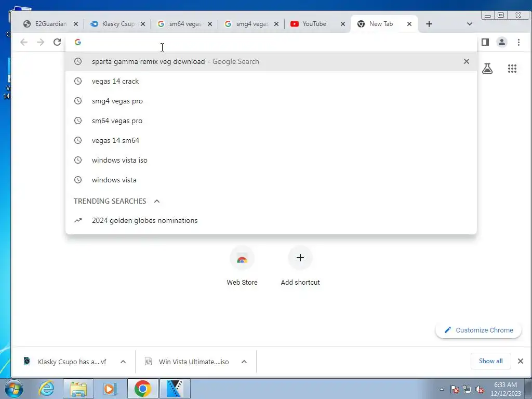Image resolution: width=532 pixels, height=399 pixels.
Task: Open the Windows Start menu
Action: [14, 389]
